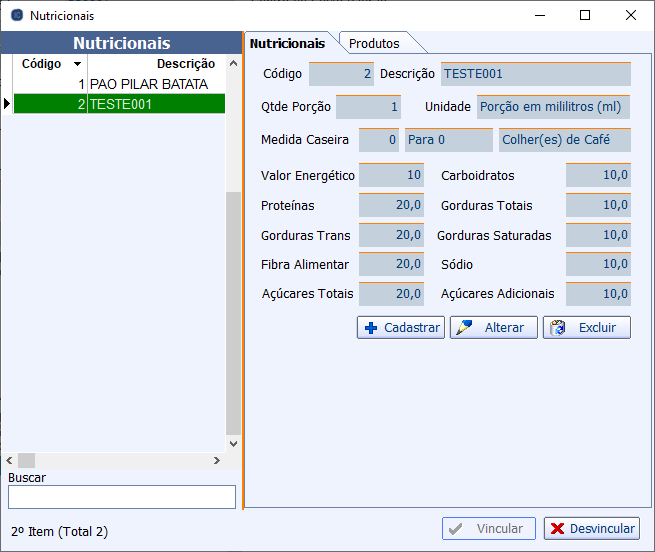Click the pencil icon on Alterar button

pyautogui.click(x=463, y=328)
